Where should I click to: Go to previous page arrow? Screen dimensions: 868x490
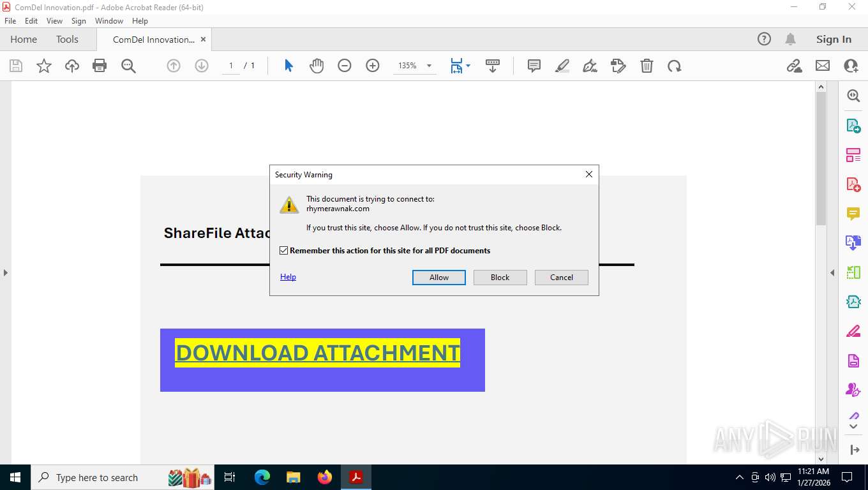point(174,66)
